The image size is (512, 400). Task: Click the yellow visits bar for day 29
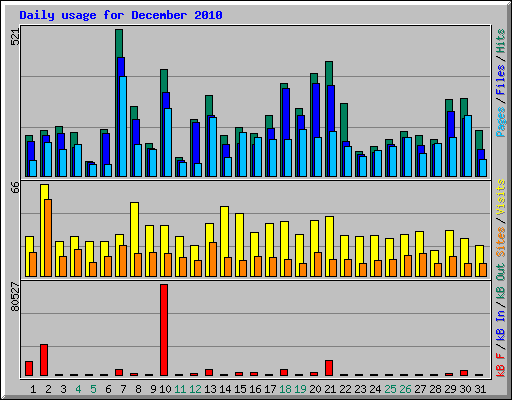[449, 243]
